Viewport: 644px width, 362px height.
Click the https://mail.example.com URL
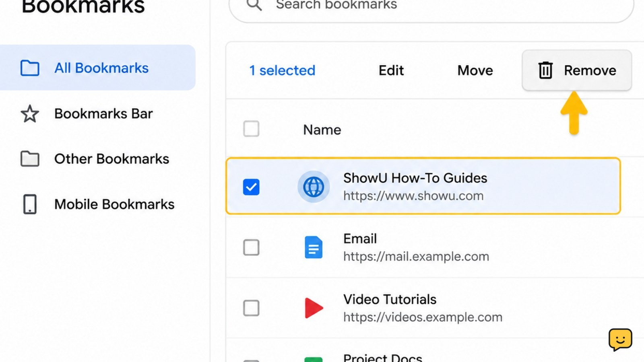tap(416, 257)
